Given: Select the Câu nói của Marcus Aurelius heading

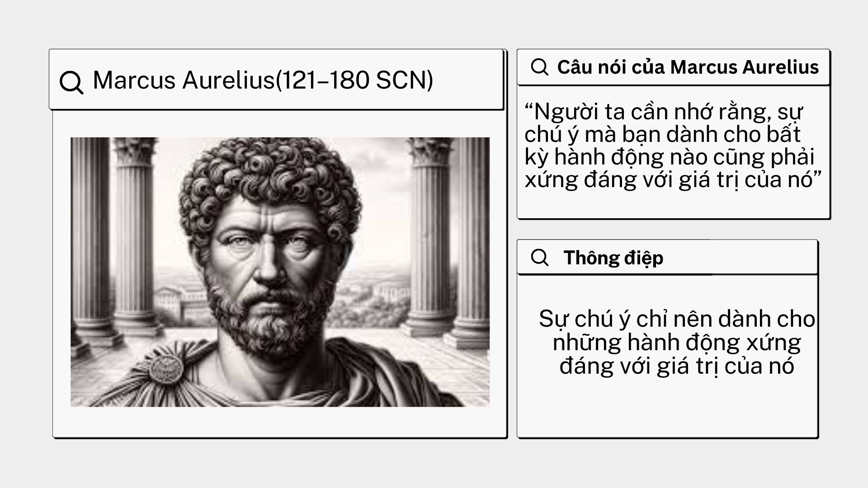Looking at the screenshot, I should click(x=688, y=67).
